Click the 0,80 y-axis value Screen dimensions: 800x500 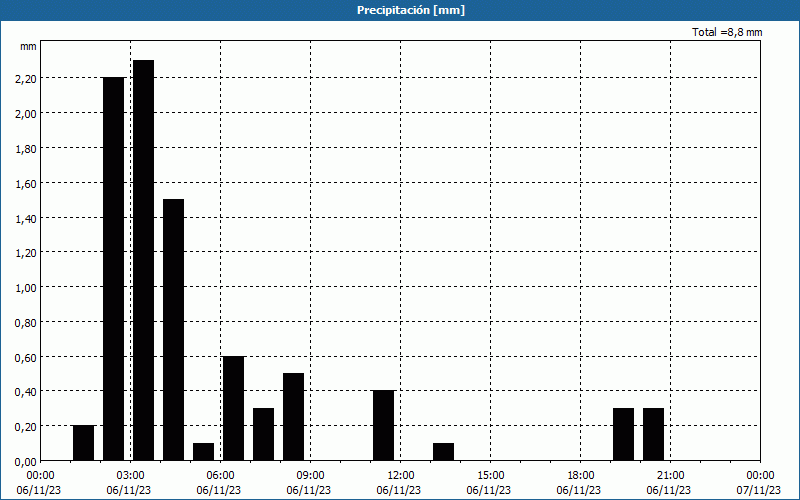tap(26, 322)
